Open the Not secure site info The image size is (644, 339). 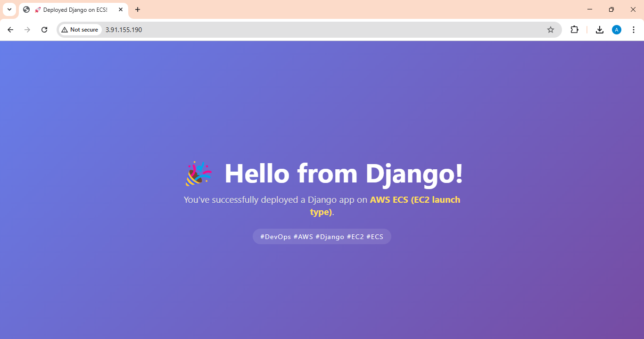tap(80, 30)
